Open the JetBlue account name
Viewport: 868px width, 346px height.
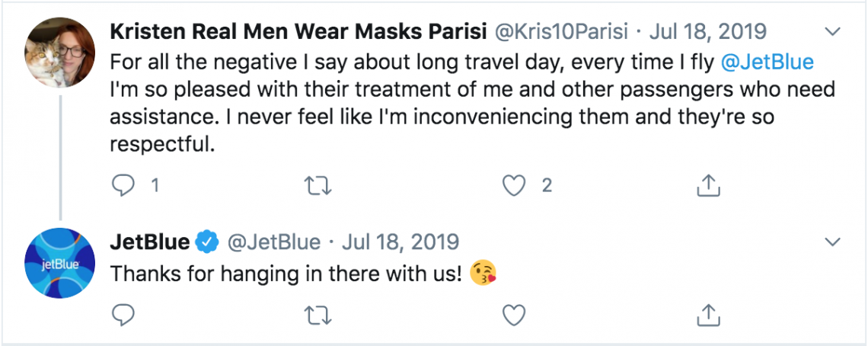pyautogui.click(x=150, y=242)
